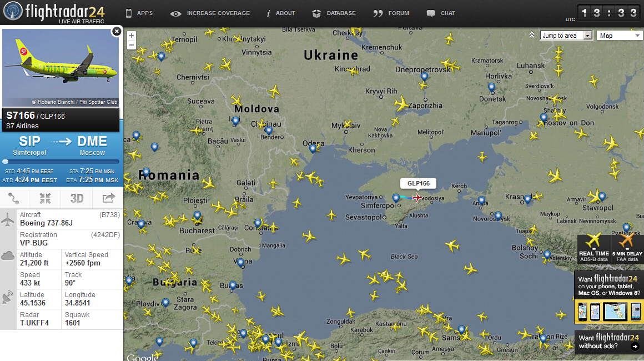Click the VP-BUG registration value
The width and height of the screenshot is (644, 361).
tap(34, 243)
